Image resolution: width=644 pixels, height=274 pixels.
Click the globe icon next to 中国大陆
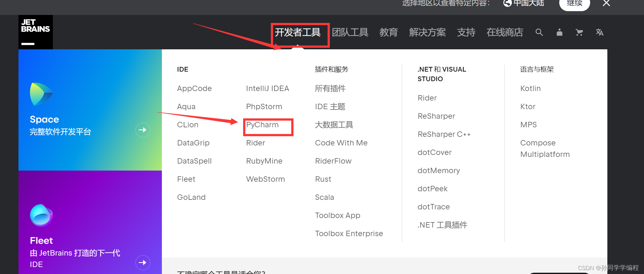click(x=507, y=3)
